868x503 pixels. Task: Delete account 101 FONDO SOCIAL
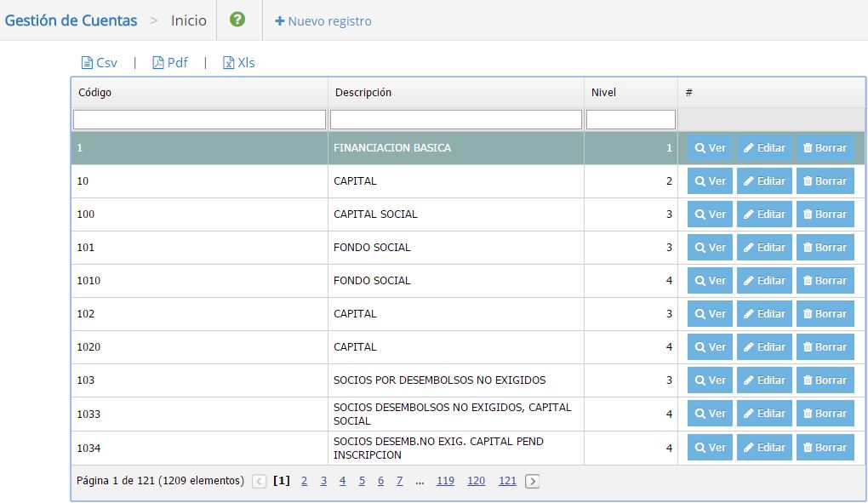(x=825, y=248)
